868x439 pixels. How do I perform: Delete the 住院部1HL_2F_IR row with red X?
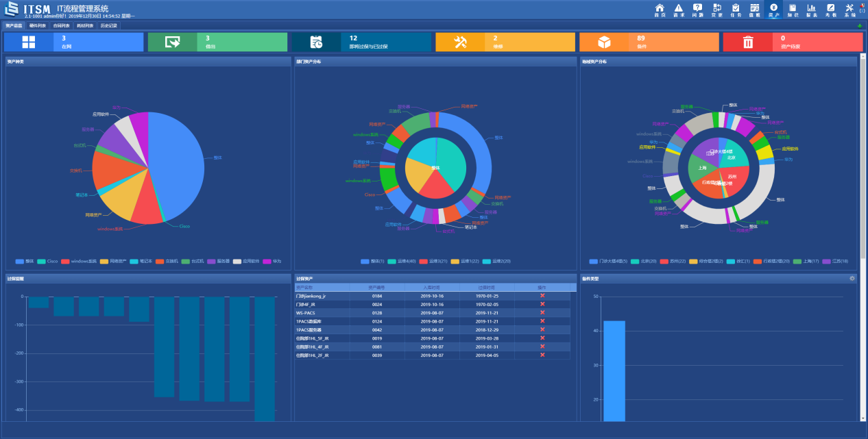[x=542, y=355]
